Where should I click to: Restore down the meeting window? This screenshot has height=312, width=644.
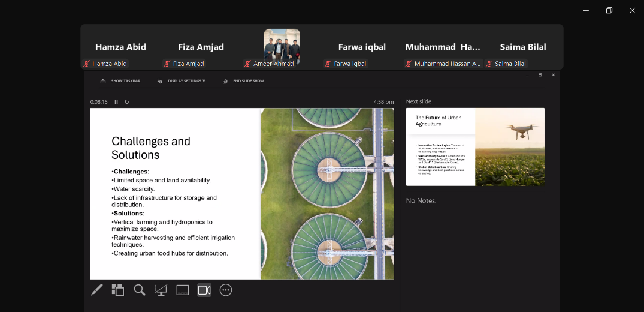point(609,10)
